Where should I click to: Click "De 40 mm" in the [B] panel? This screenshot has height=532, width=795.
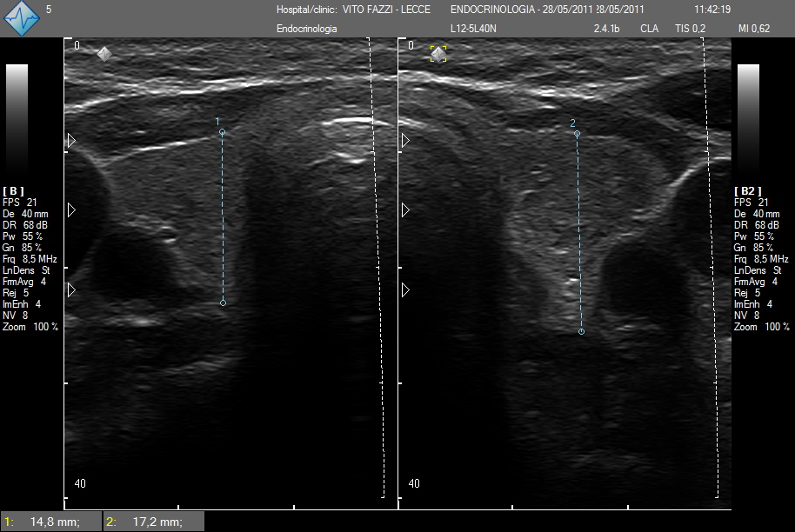click(x=25, y=214)
